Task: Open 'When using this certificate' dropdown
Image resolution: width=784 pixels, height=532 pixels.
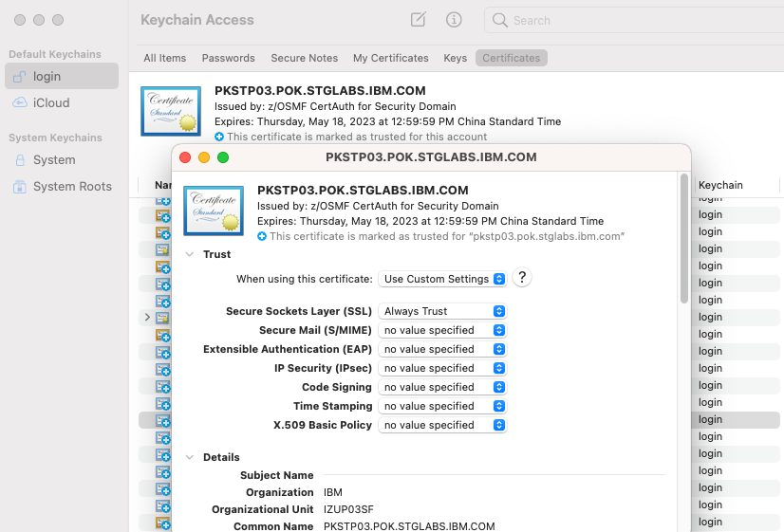Action: coord(442,279)
